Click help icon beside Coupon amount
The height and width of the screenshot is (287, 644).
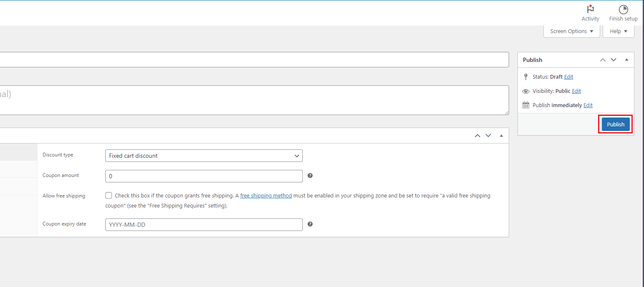(310, 176)
